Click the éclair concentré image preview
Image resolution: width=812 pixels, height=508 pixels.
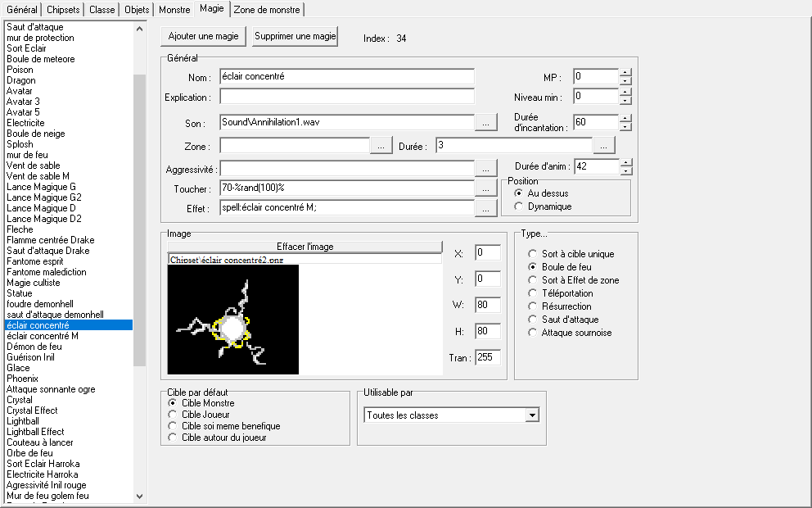(x=233, y=320)
